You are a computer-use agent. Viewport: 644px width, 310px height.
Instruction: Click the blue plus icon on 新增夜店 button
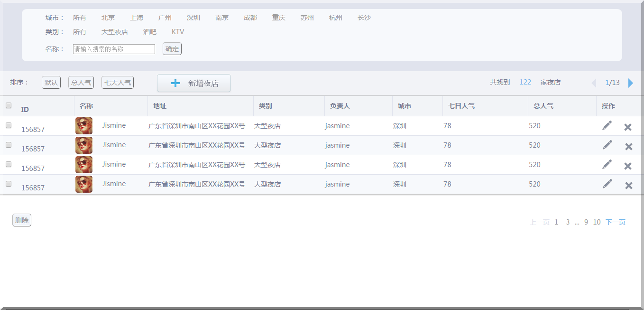pyautogui.click(x=175, y=83)
